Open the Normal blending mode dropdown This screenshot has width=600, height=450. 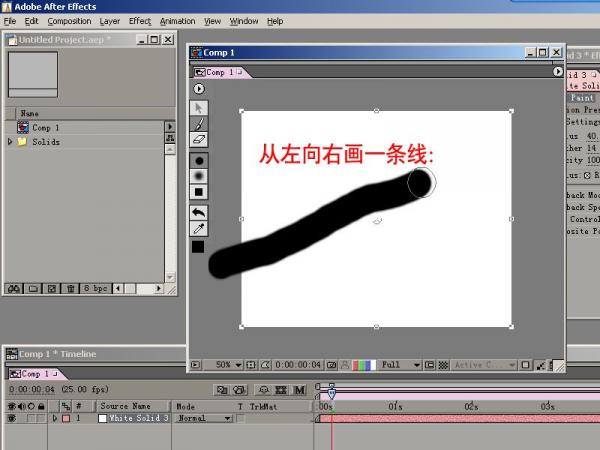coord(205,419)
